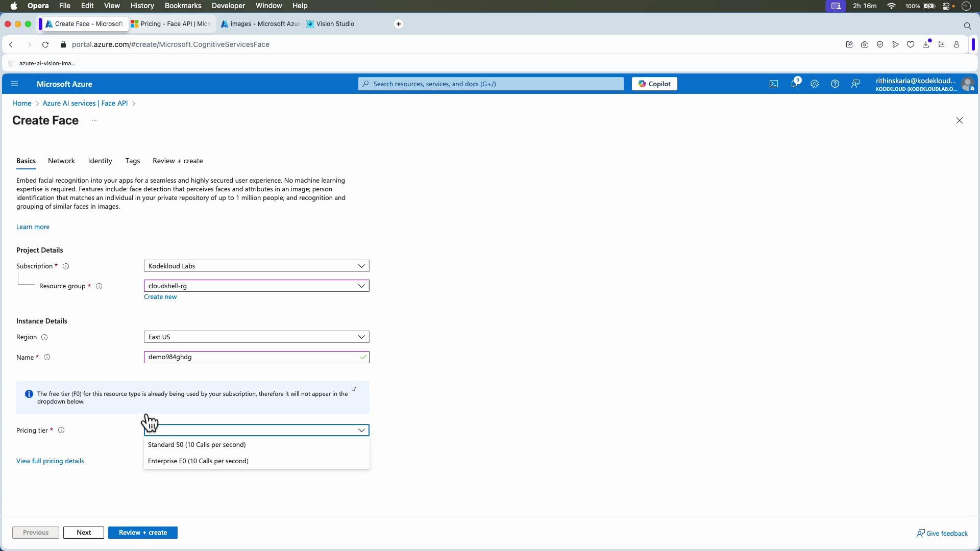Image resolution: width=980 pixels, height=551 pixels.
Task: Click the tab search magnifier icon
Action: [967, 26]
